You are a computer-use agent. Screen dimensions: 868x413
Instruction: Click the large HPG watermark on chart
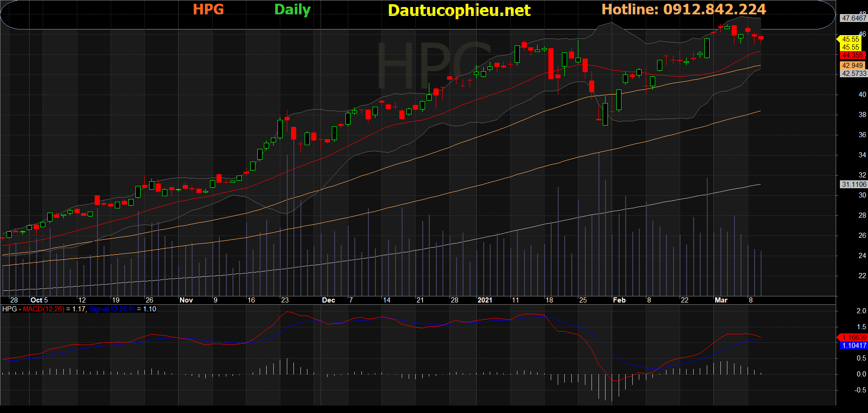click(x=434, y=66)
